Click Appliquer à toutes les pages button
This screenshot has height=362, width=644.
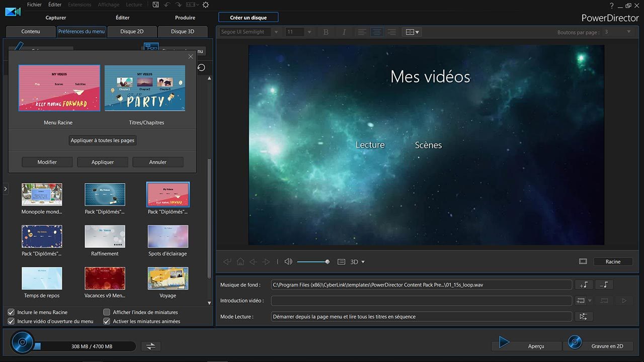click(103, 140)
